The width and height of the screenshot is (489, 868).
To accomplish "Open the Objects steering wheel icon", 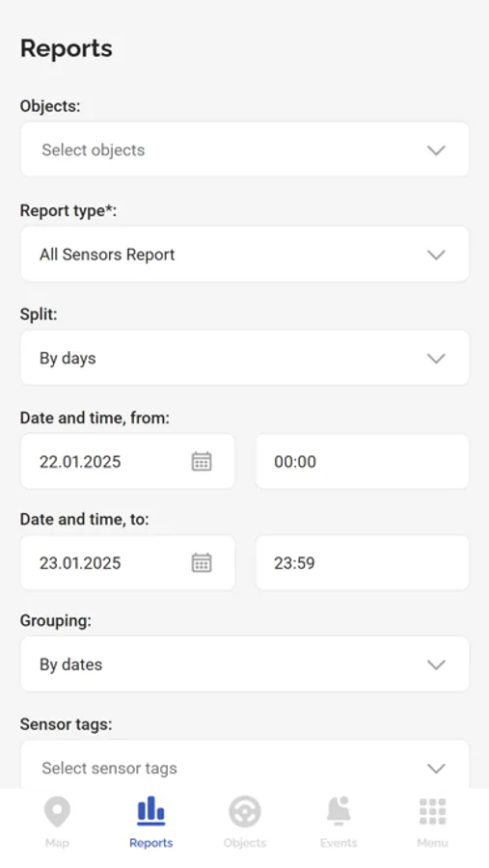I will click(245, 811).
